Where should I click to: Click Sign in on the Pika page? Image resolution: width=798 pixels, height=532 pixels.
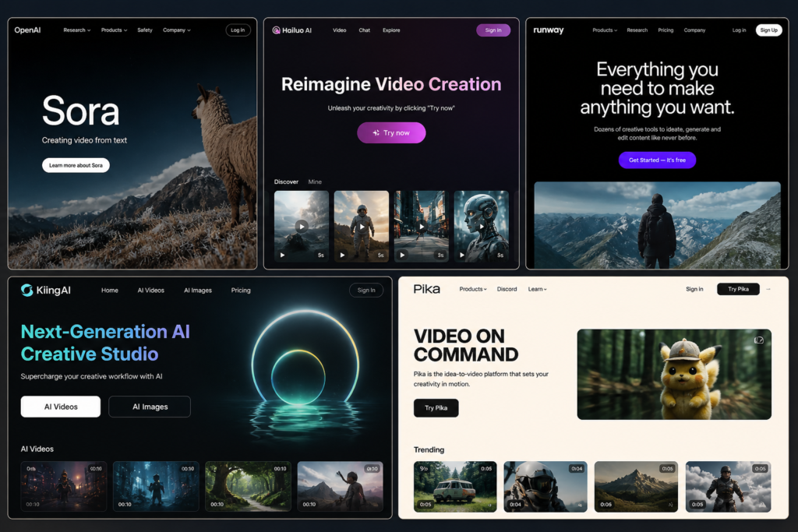(694, 289)
